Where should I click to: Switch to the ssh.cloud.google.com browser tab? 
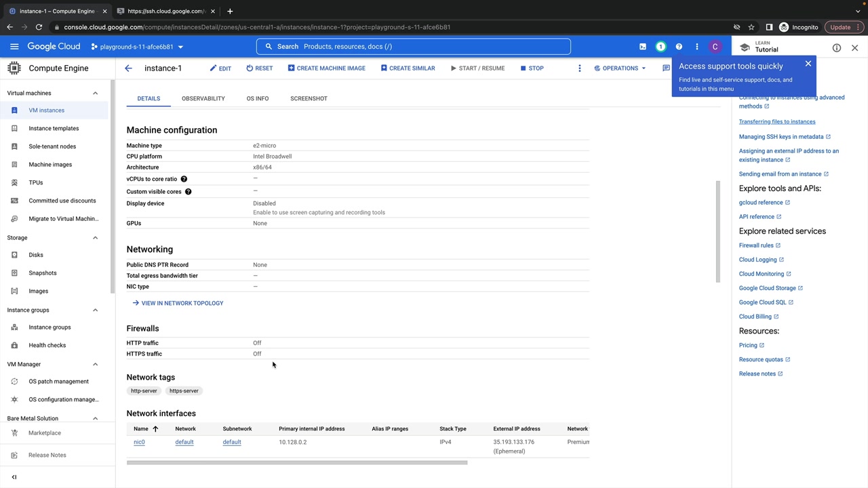pos(165,11)
